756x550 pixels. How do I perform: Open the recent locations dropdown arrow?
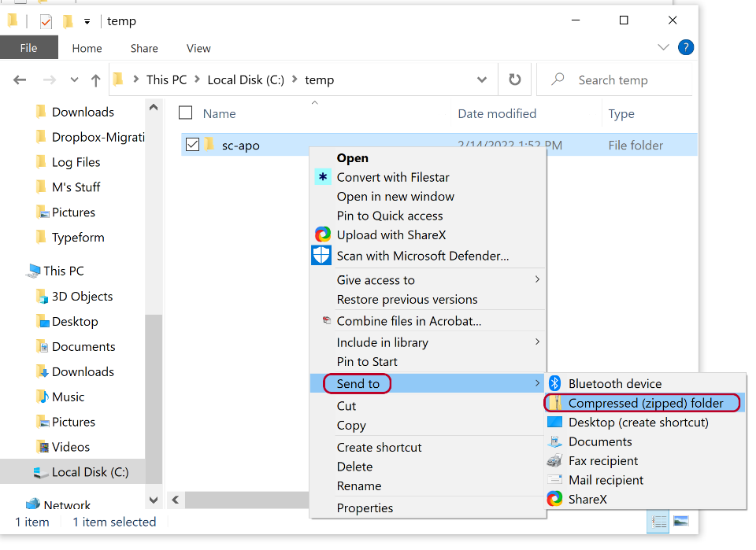75,80
